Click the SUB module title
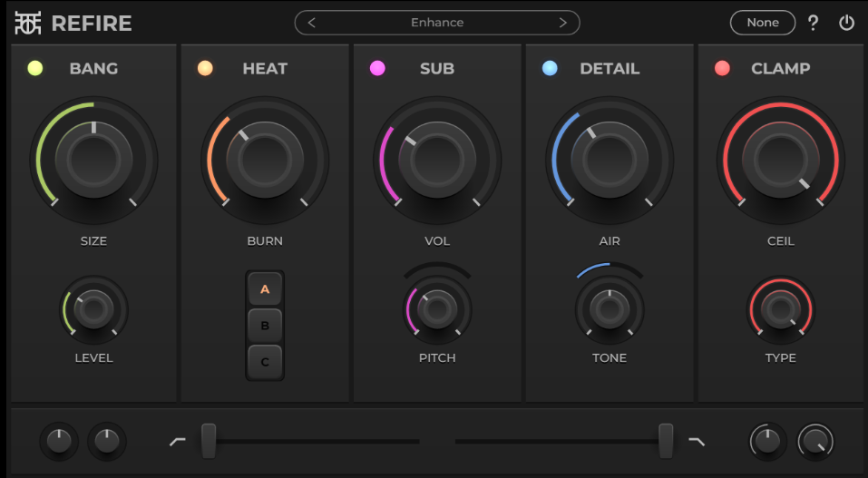Image resolution: width=868 pixels, height=478 pixels. [437, 69]
